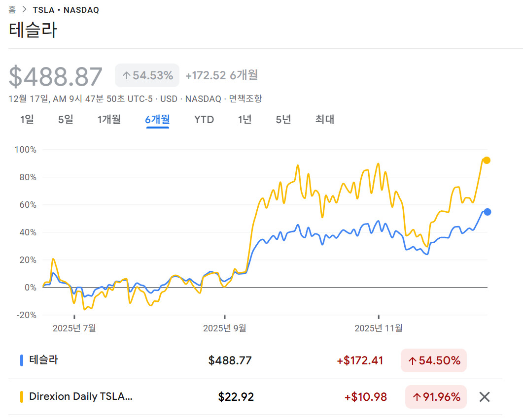This screenshot has width=523, height=420.
Task: Click the yellow endpoint dot on chart
Action: pyautogui.click(x=487, y=160)
